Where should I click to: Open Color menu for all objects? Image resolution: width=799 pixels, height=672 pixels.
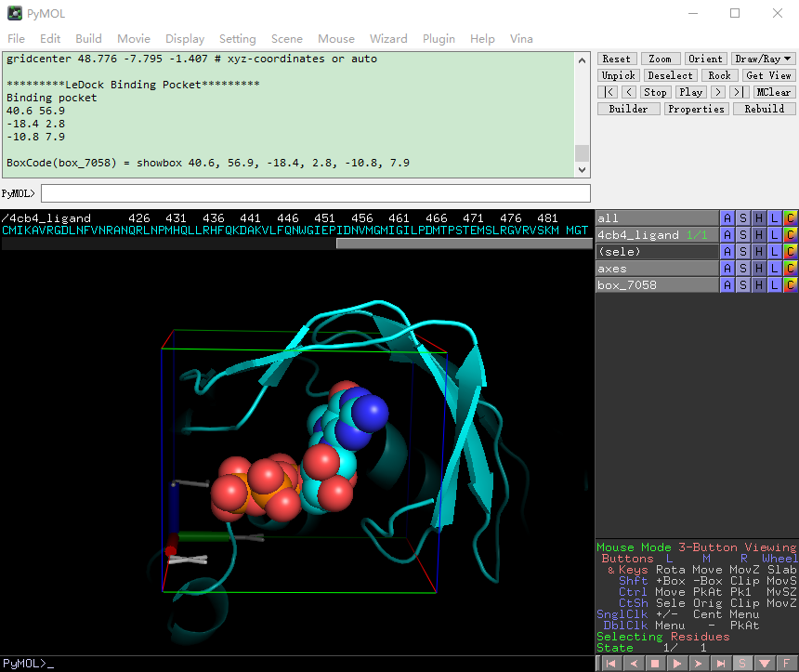pos(790,218)
